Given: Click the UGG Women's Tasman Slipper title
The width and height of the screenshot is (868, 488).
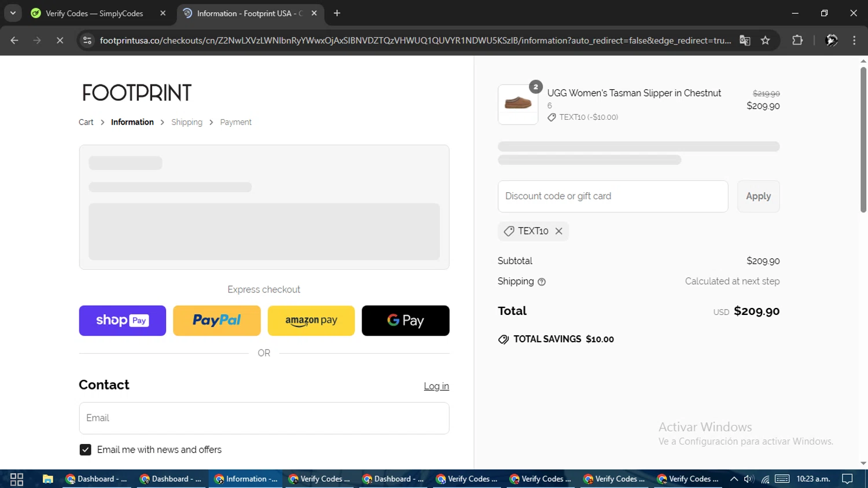Looking at the screenshot, I should click(634, 93).
